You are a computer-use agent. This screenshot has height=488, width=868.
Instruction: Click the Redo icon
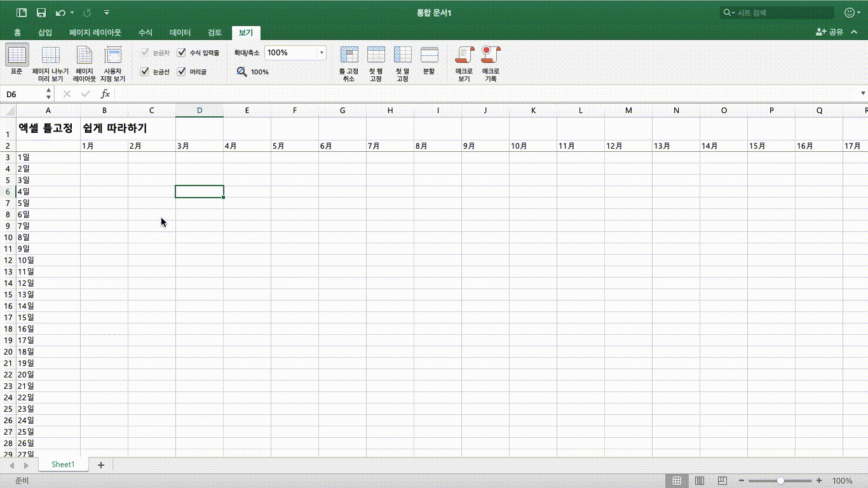(87, 13)
